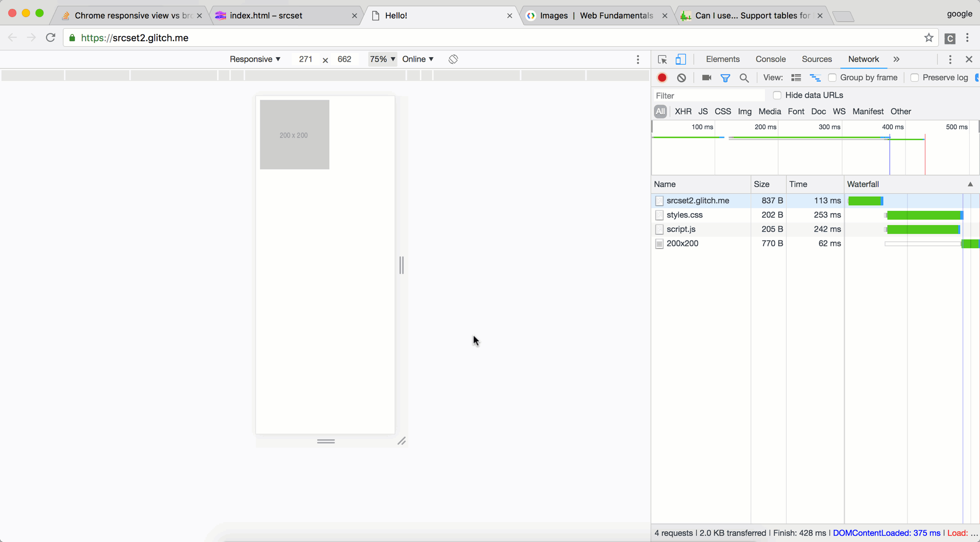Enable screenshot capture with the camera icon

tap(706, 78)
